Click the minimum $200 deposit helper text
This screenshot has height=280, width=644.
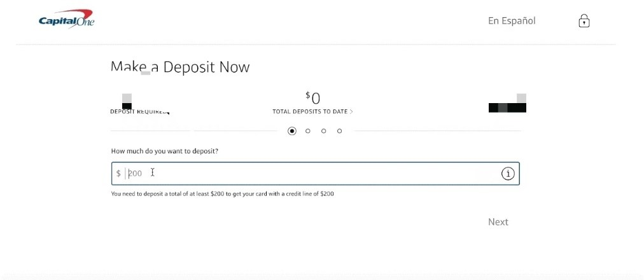click(x=222, y=193)
